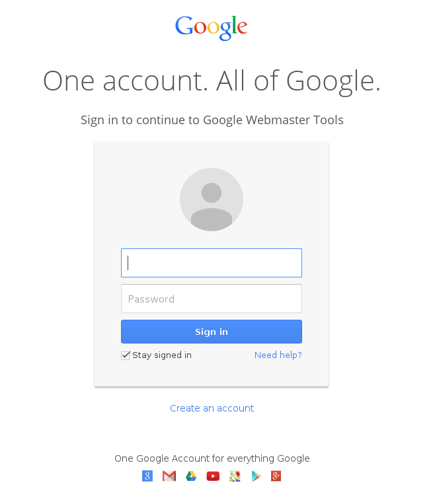Uncheck the Stay signed in checkbox
This screenshot has width=435, height=504.
click(126, 355)
